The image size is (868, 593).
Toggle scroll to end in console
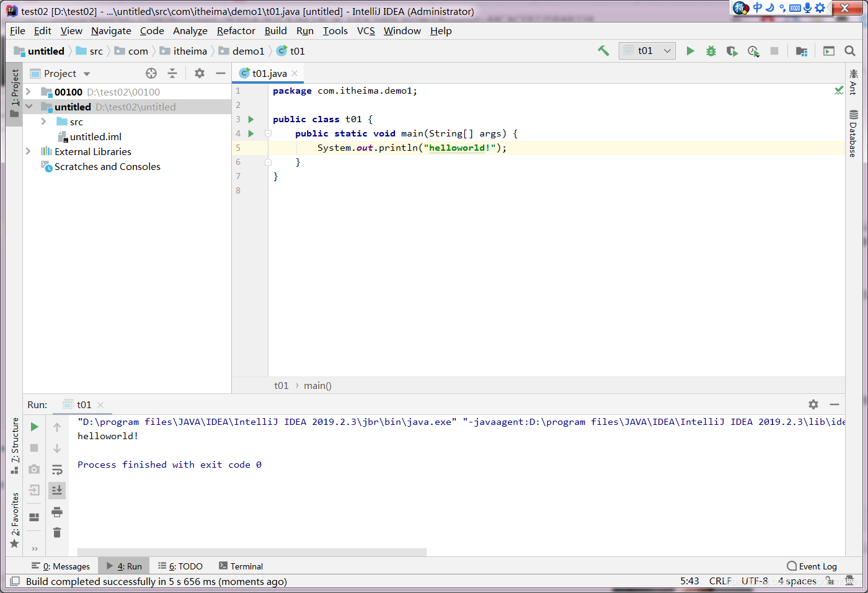tap(57, 490)
